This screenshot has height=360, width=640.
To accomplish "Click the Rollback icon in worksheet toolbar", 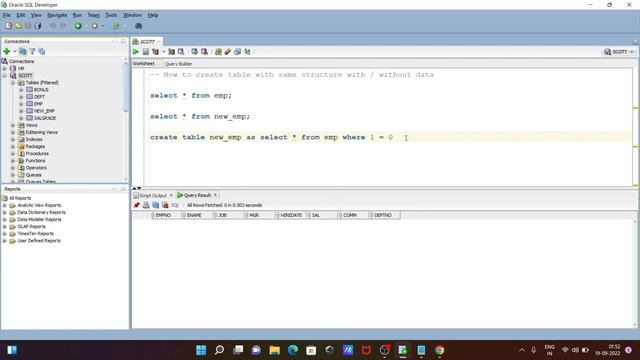I will (204, 52).
